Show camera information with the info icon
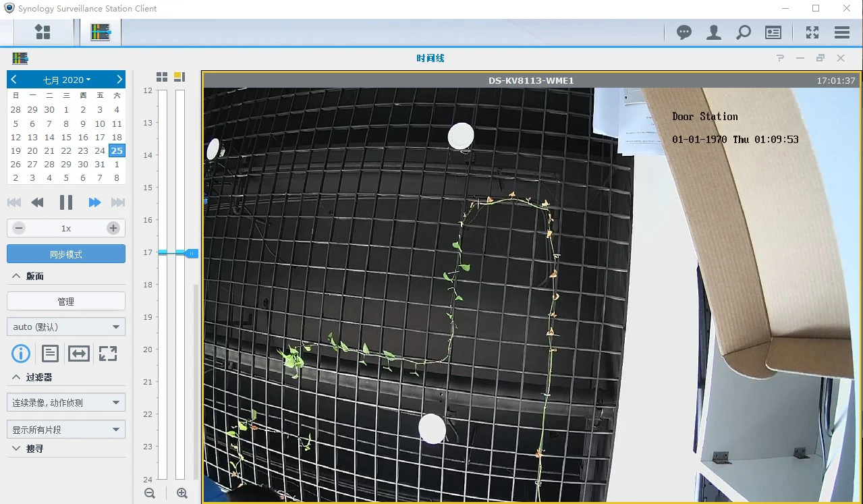 (21, 353)
